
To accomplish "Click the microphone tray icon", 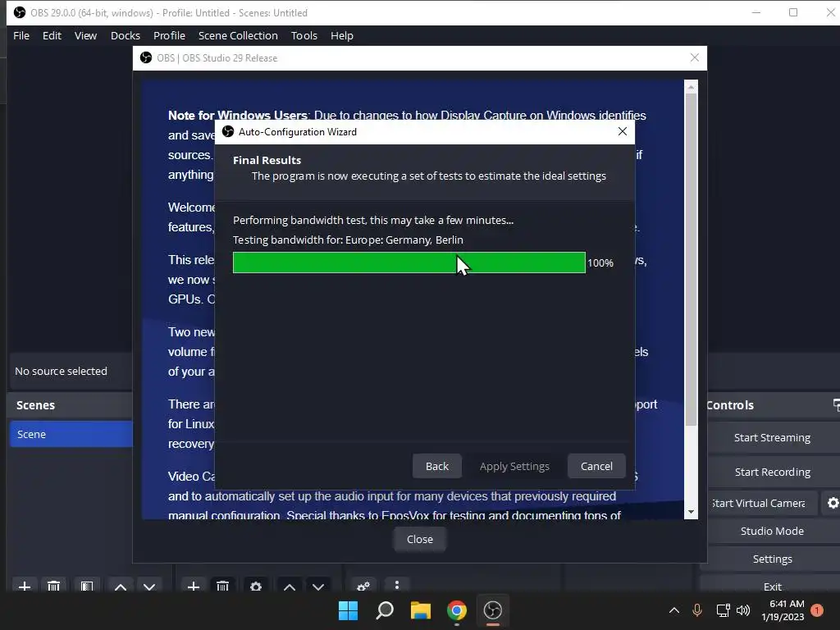I will [697, 610].
